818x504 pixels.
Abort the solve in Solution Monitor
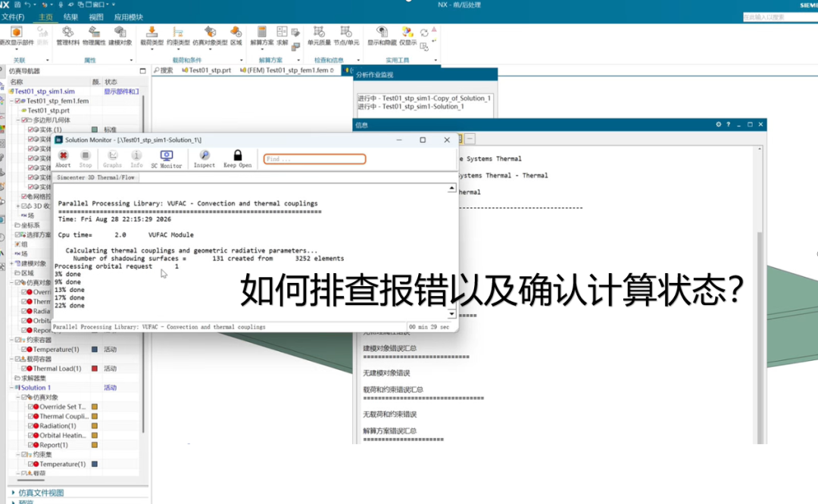pos(63,159)
